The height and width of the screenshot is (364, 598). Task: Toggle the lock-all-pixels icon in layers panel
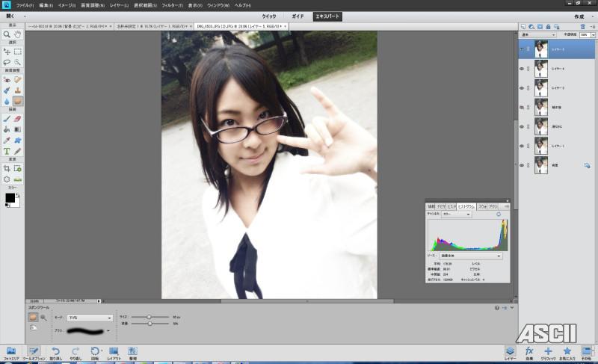click(548, 27)
